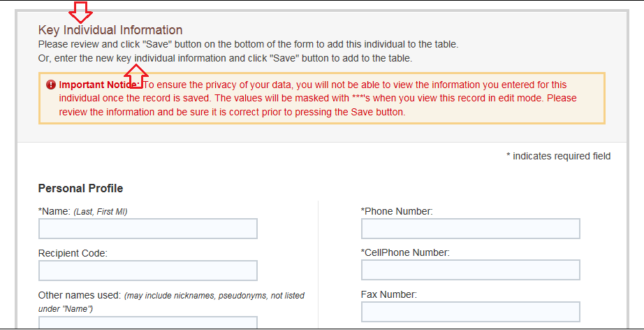Image resolution: width=644 pixels, height=330 pixels.
Task: Click the Fax Number label
Action: point(388,294)
